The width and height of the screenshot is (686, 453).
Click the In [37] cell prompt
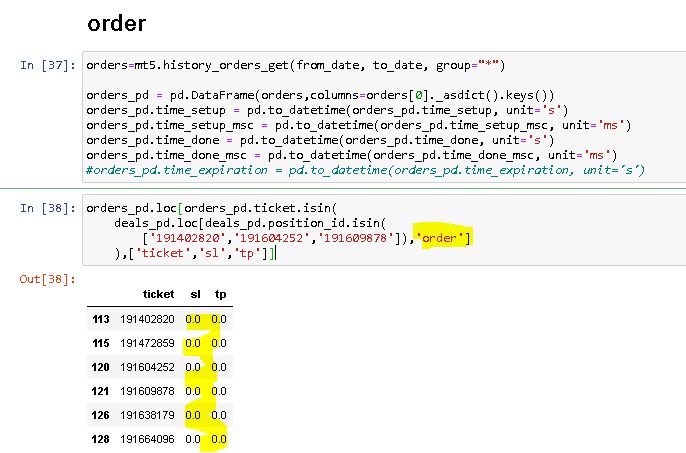pyautogui.click(x=48, y=65)
